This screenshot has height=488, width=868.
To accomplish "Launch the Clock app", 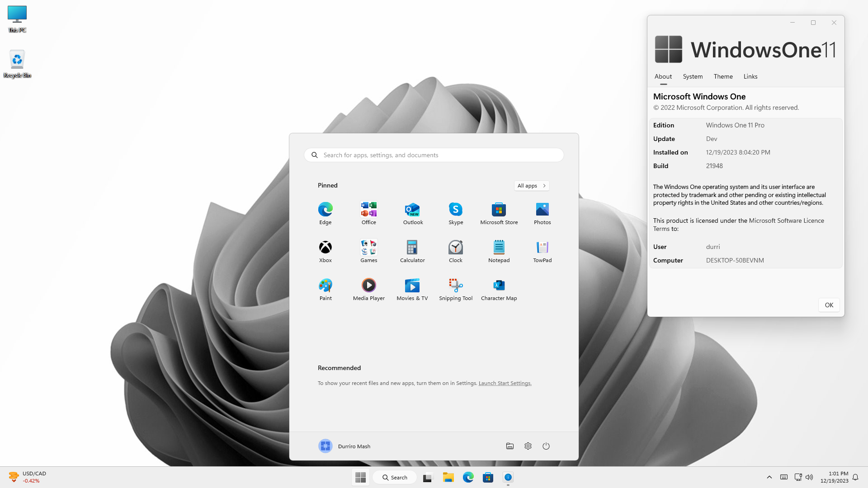I will (456, 251).
